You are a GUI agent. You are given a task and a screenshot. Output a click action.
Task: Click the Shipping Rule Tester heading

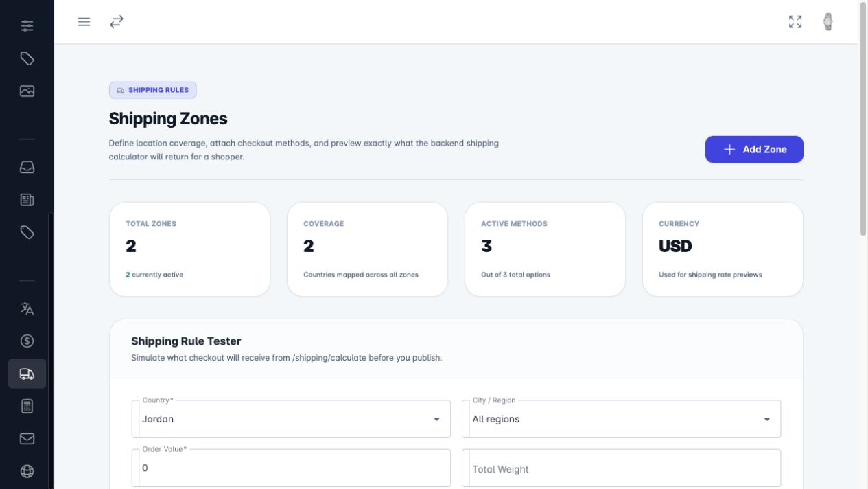click(186, 341)
